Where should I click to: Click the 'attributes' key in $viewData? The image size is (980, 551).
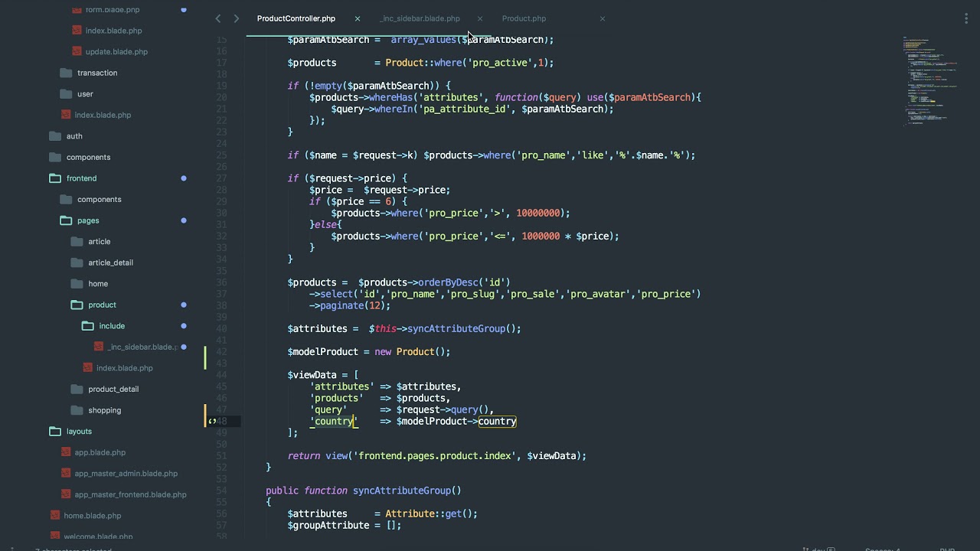(x=341, y=386)
